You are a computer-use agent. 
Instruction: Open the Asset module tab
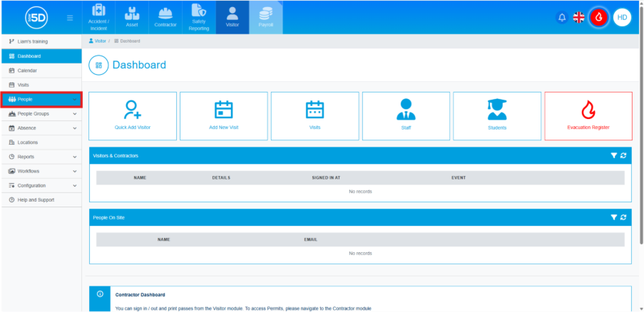132,17
